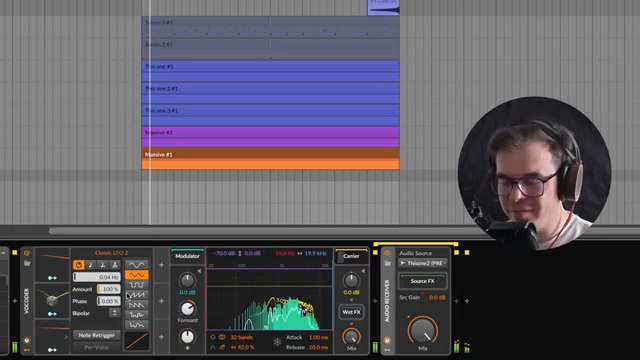The height and width of the screenshot is (360, 640).
Task: Set LFO rate to dotted note sync
Action: [102, 265]
